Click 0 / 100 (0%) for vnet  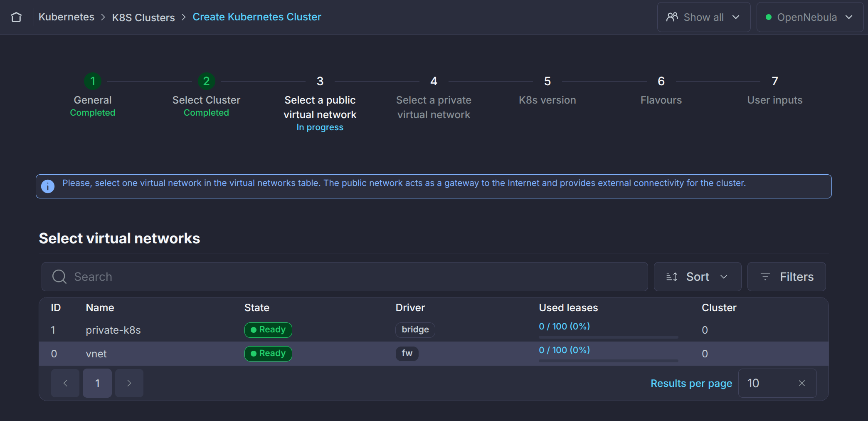pos(565,350)
